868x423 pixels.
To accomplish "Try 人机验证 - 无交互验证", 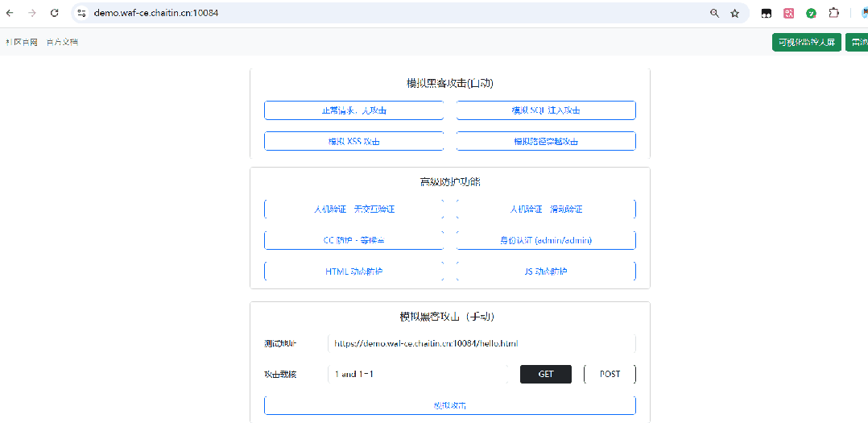I will [x=353, y=209].
